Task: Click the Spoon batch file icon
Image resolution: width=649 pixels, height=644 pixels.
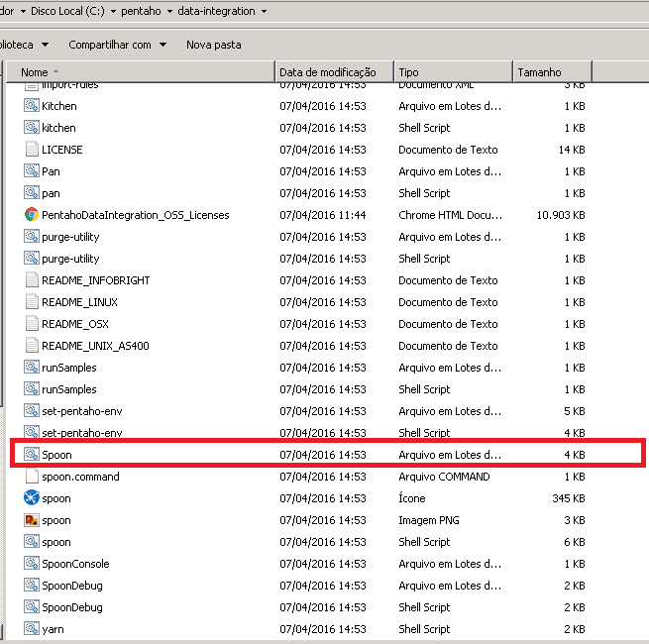Action: (32, 455)
